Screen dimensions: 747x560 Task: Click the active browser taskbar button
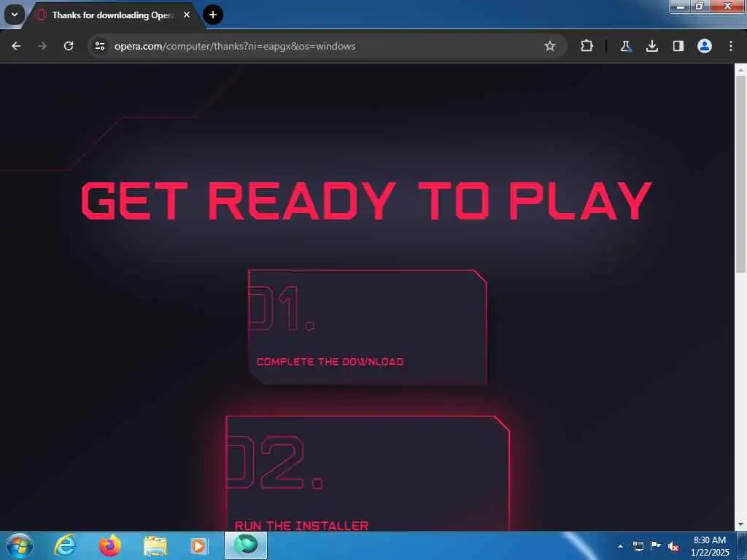pos(246,545)
